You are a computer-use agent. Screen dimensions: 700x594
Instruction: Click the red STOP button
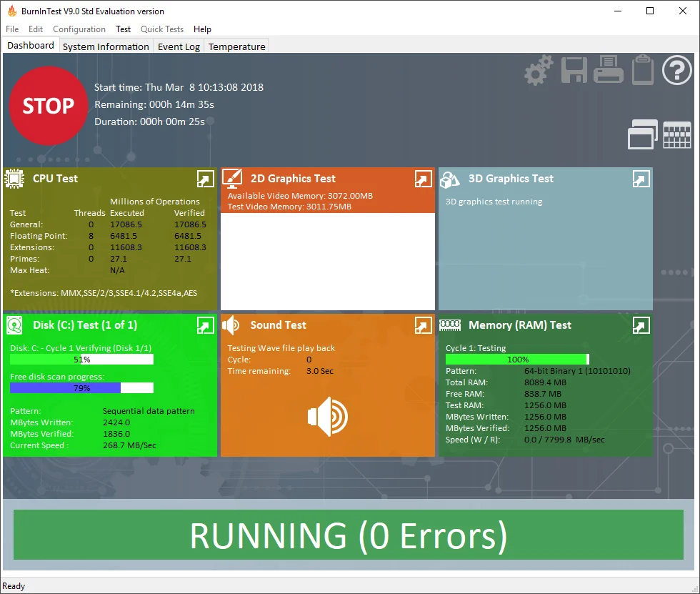coord(49,106)
